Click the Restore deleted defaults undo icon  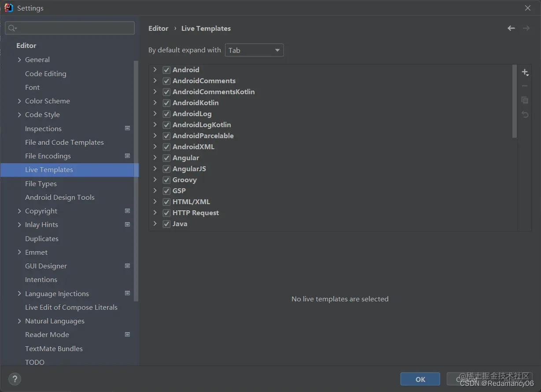click(525, 114)
